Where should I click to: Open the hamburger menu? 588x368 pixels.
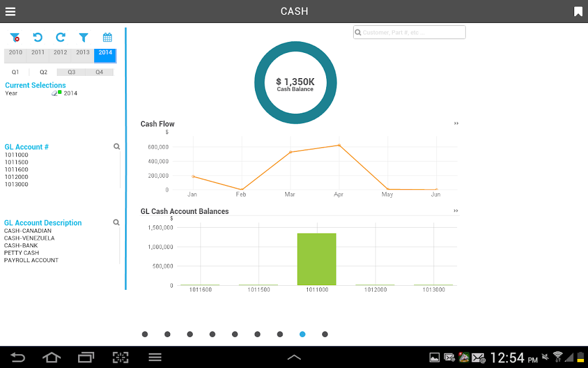10,11
